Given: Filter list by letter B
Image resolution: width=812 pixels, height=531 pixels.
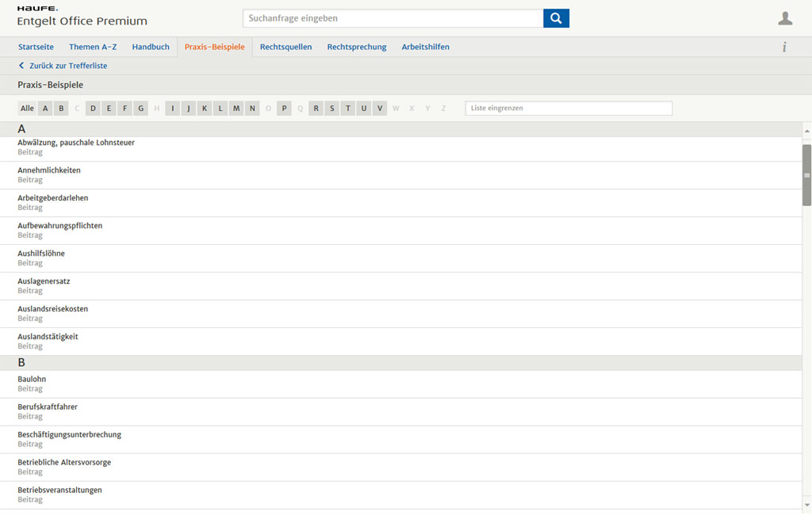Looking at the screenshot, I should pos(61,108).
